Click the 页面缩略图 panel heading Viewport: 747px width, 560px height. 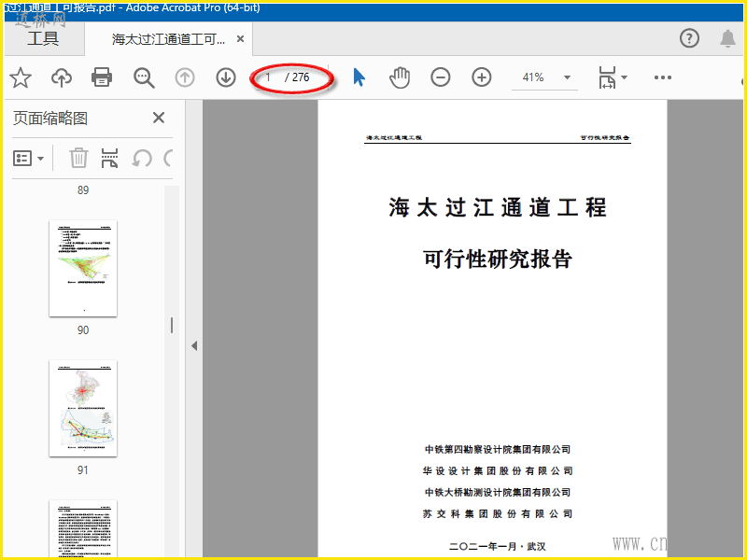(50, 118)
